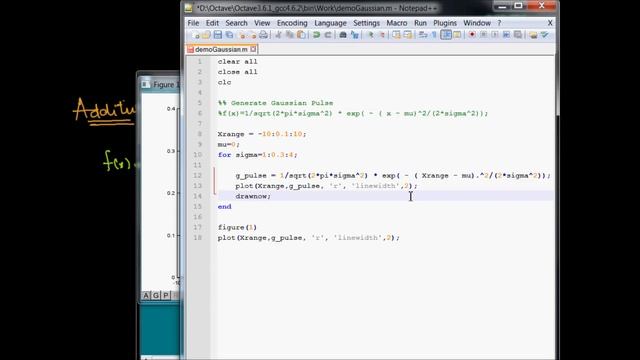Click the X at the menu bar's right end

coord(550,23)
